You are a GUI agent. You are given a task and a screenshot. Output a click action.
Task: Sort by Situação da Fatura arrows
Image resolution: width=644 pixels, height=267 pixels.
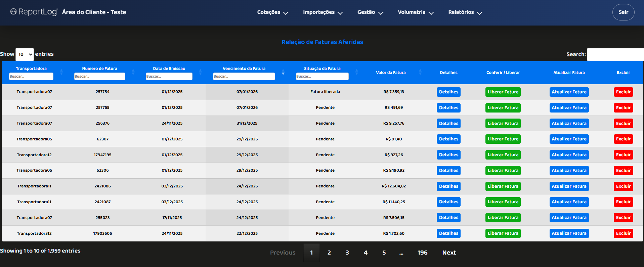click(356, 72)
